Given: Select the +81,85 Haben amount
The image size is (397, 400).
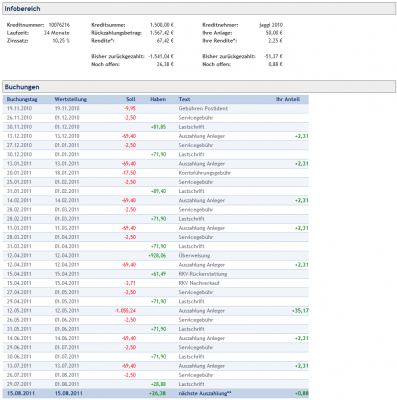Looking at the screenshot, I should click(158, 127).
